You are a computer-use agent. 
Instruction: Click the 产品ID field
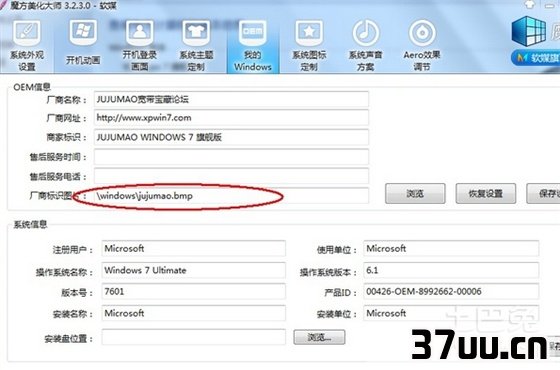[451, 291]
